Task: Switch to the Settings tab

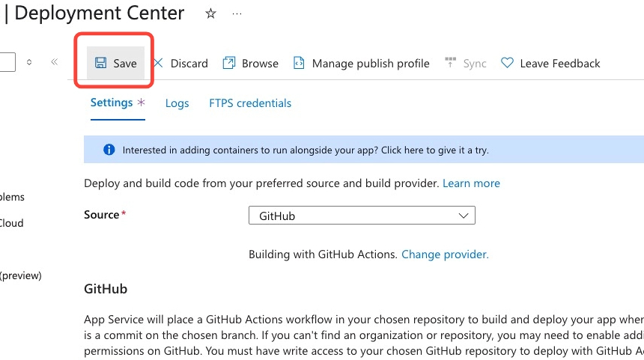Action: 112,103
